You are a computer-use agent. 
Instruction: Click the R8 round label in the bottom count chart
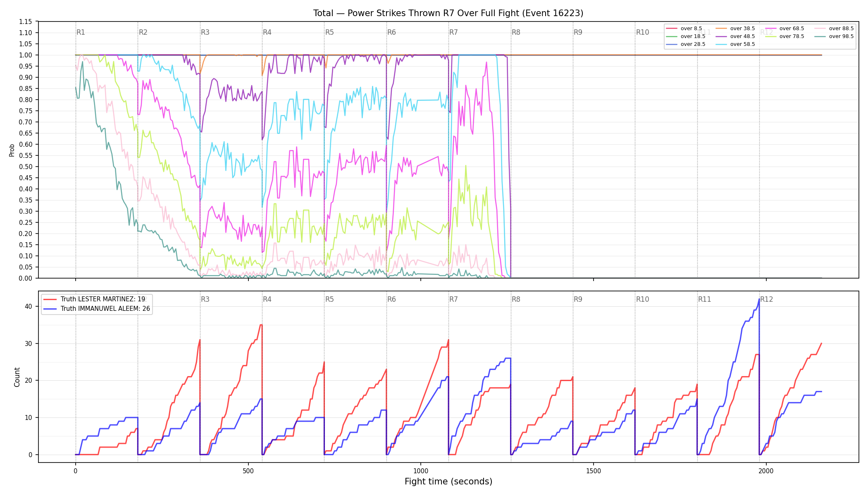point(516,299)
